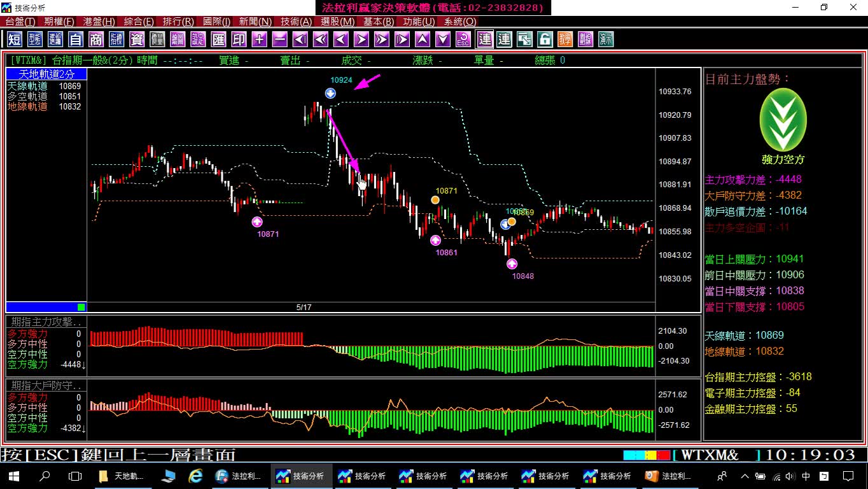Toggle the highlighted 連 link button
The width and height of the screenshot is (868, 489).
(485, 39)
